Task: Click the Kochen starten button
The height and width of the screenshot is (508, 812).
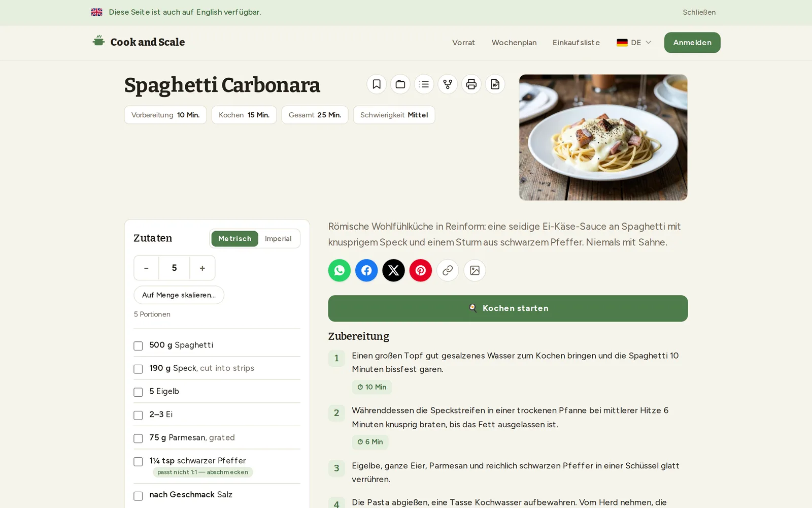Action: pyautogui.click(x=508, y=308)
